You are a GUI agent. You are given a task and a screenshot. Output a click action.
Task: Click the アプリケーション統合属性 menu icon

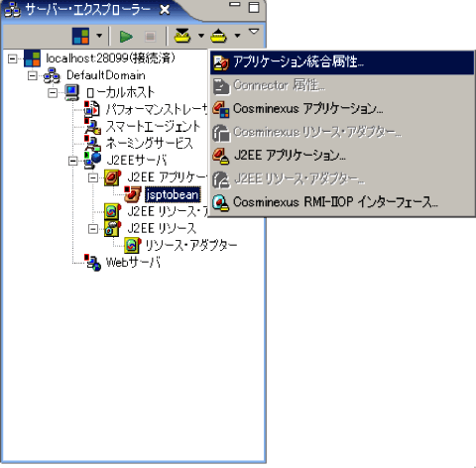(221, 62)
